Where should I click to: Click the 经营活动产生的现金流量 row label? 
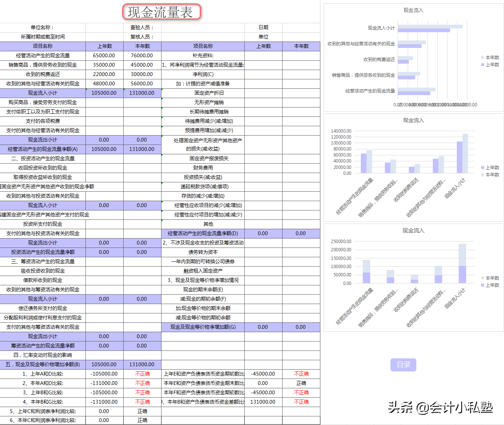pyautogui.click(x=43, y=55)
